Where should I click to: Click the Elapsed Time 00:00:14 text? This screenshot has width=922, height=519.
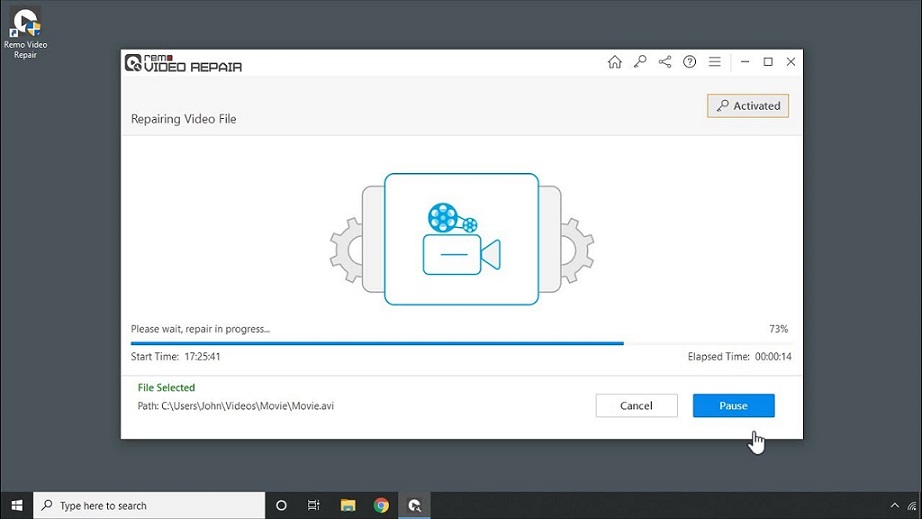(x=740, y=357)
